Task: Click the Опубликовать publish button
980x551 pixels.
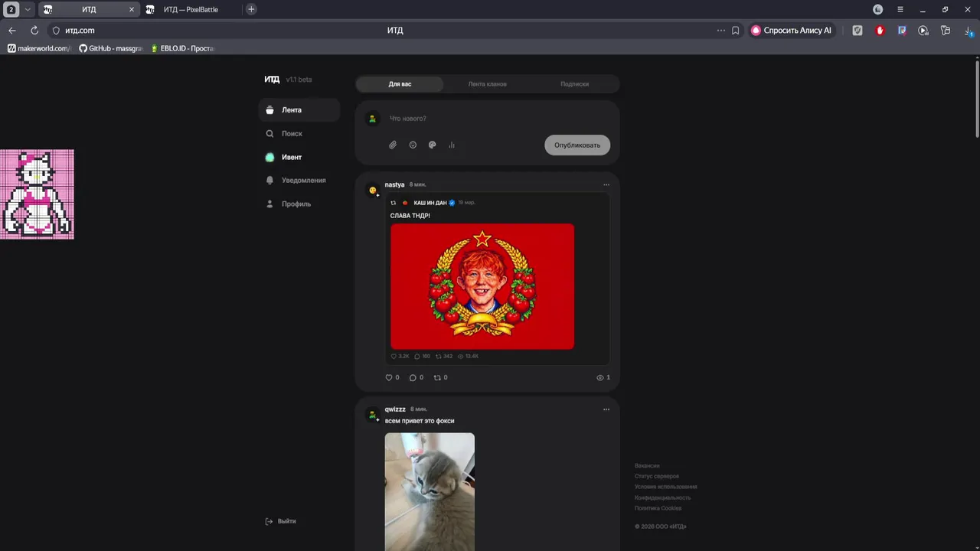Action: click(577, 145)
